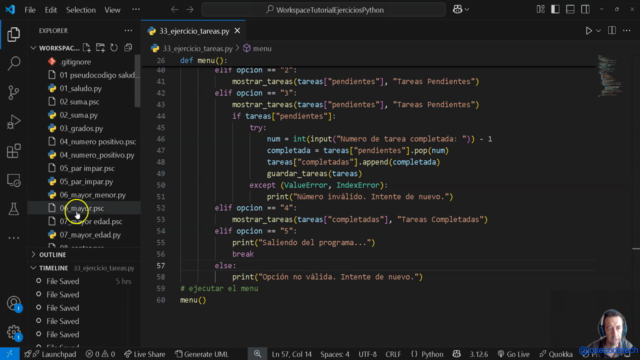
Task: Start a Live Share session
Action: pyautogui.click(x=145, y=354)
